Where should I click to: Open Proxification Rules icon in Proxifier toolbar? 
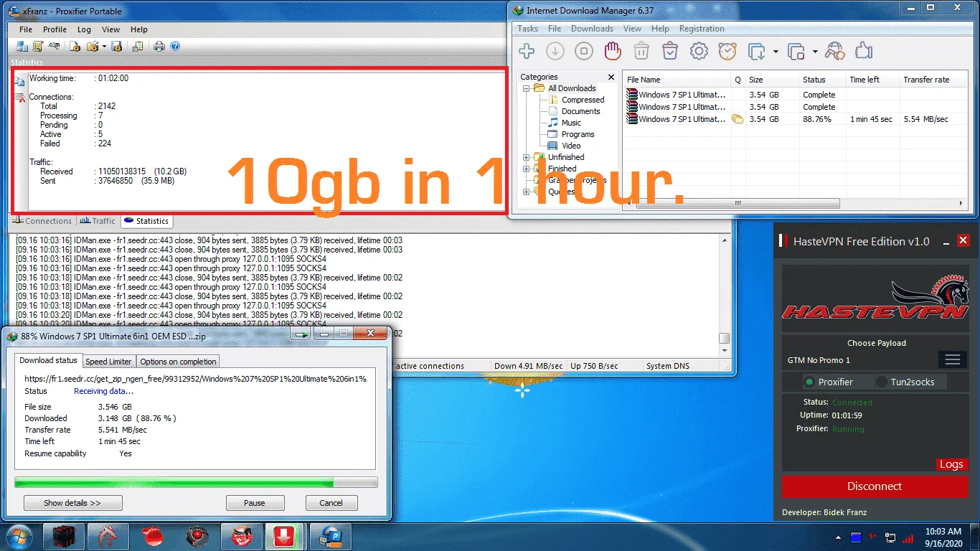coord(39,46)
